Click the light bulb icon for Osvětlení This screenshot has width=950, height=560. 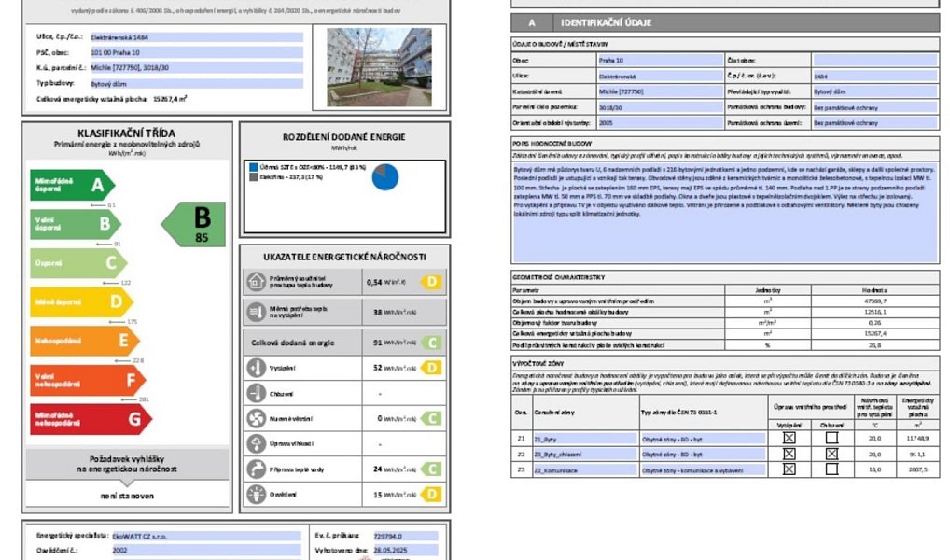coord(257,495)
